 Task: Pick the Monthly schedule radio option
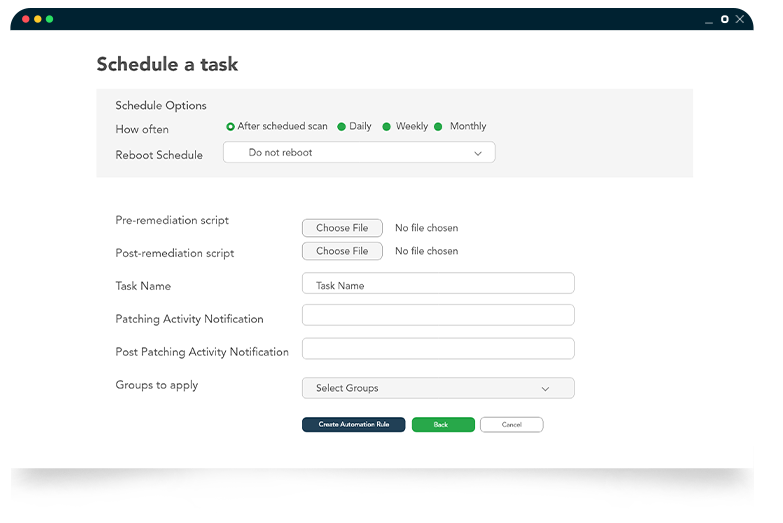pos(438,127)
